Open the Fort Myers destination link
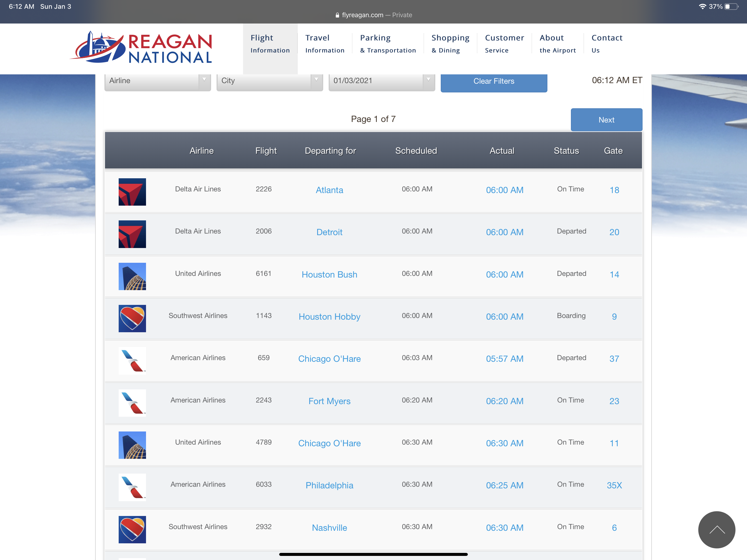This screenshot has width=747, height=560. pyautogui.click(x=329, y=401)
